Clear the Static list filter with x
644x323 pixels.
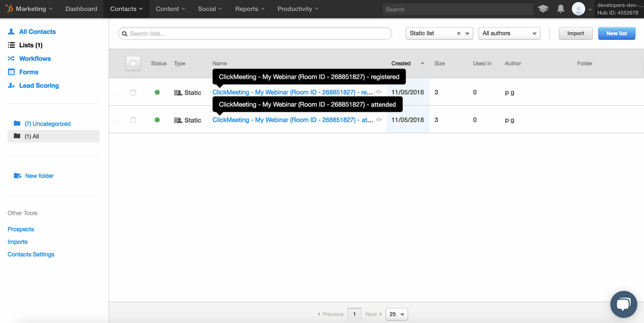pos(459,33)
